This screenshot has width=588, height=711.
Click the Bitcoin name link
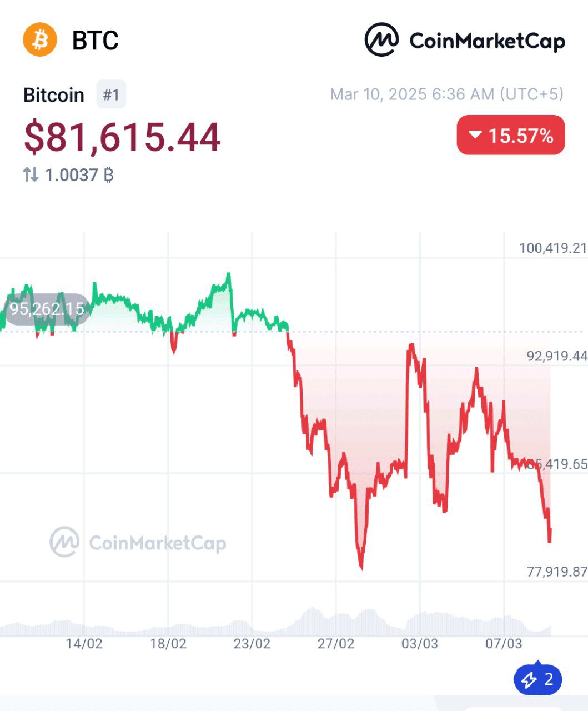tap(53, 95)
